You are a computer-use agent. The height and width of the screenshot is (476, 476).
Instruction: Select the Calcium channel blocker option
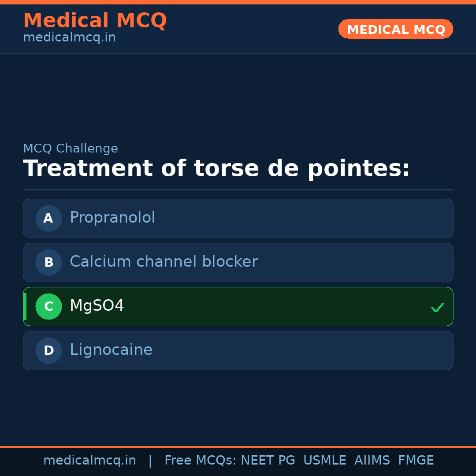pos(238,262)
